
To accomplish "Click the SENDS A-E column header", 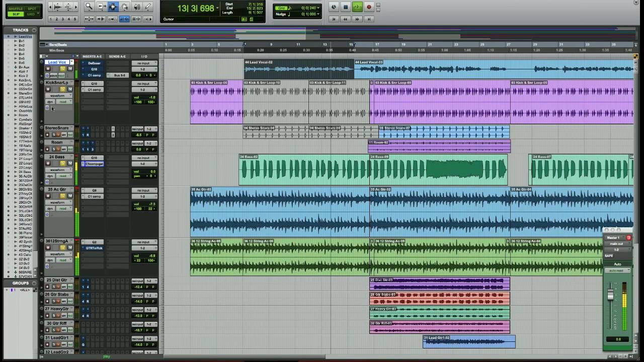I will (x=118, y=56).
